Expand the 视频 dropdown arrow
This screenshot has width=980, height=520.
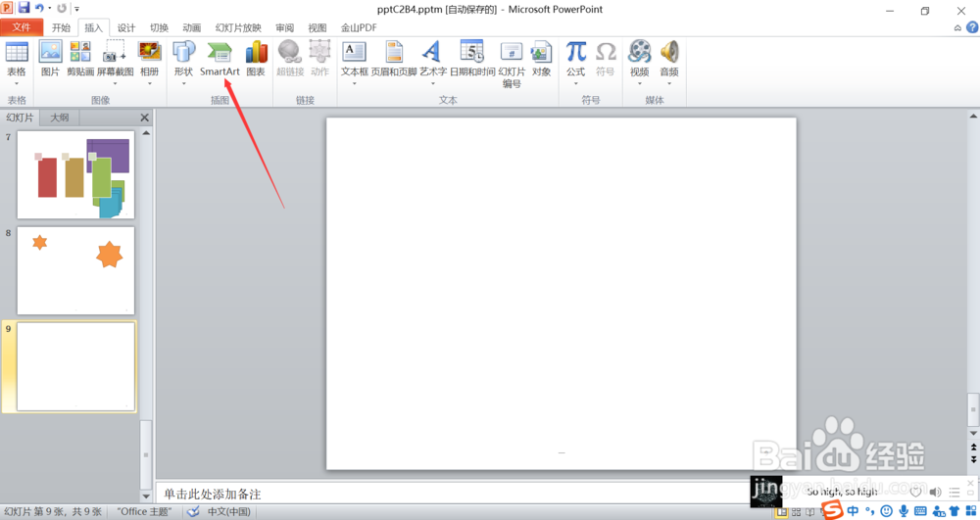(639, 83)
